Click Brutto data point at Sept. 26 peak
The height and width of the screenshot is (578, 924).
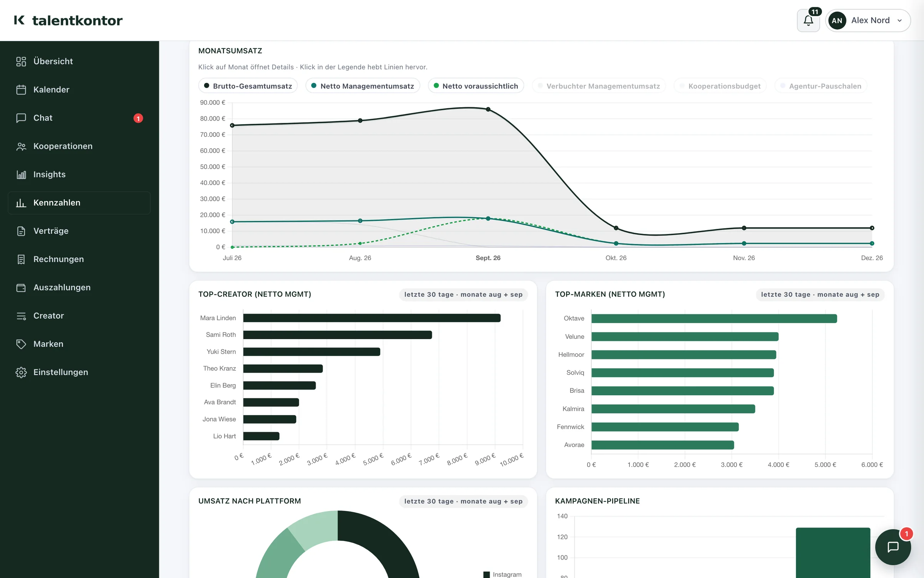[488, 109]
